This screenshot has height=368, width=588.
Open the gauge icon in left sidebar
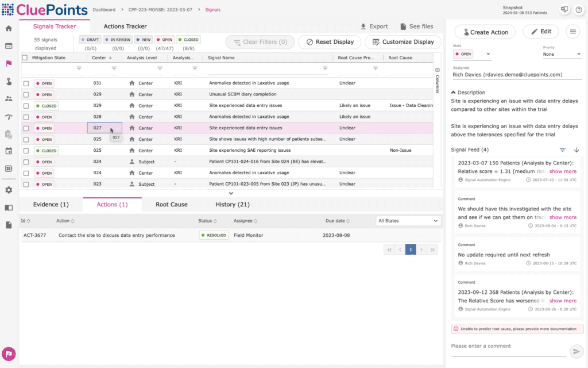9,117
